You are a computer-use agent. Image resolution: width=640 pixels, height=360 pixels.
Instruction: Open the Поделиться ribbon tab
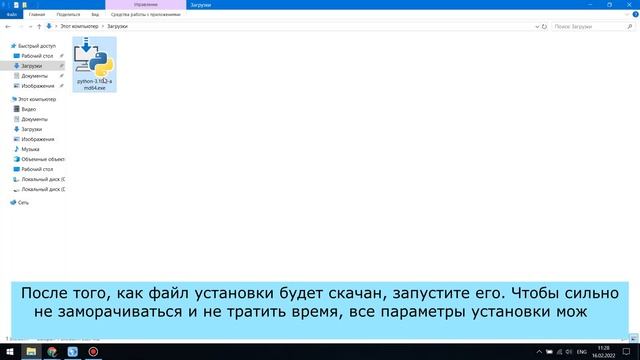pyautogui.click(x=68, y=14)
